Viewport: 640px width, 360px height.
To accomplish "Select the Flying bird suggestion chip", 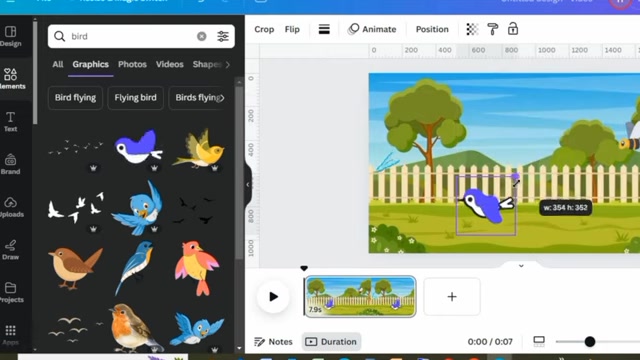I will 136,98.
